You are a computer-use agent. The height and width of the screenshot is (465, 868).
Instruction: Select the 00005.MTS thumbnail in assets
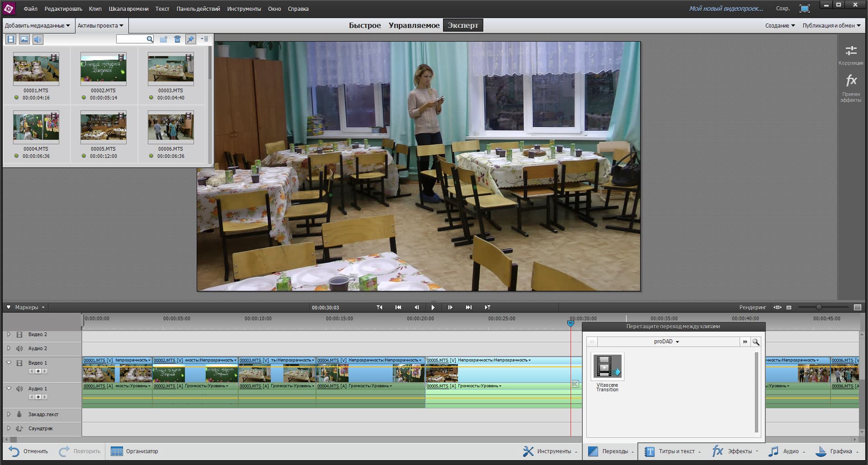point(103,127)
